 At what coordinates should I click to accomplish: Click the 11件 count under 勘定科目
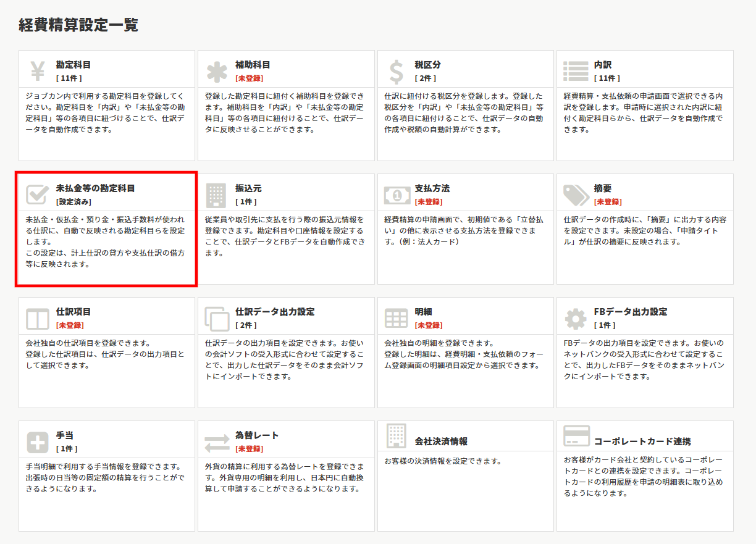point(69,78)
